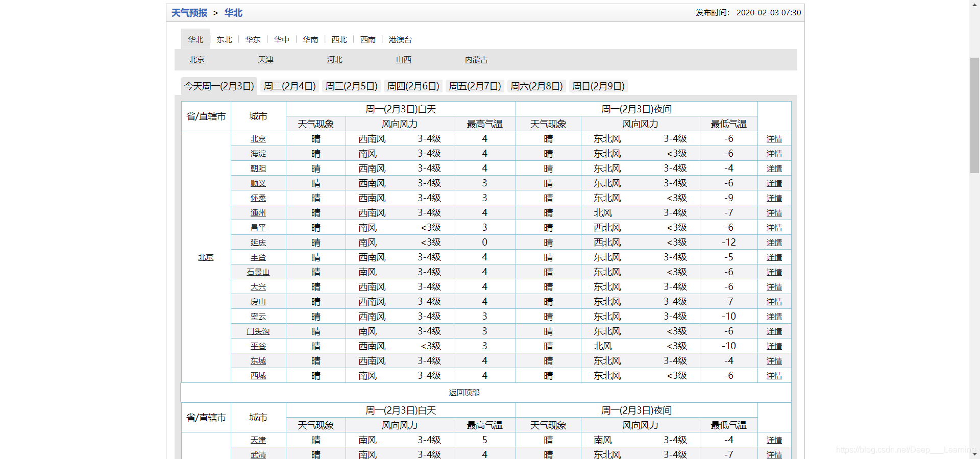Viewport: 980px width, 459px height.
Task: Switch to the 西南 region tab
Action: (367, 39)
